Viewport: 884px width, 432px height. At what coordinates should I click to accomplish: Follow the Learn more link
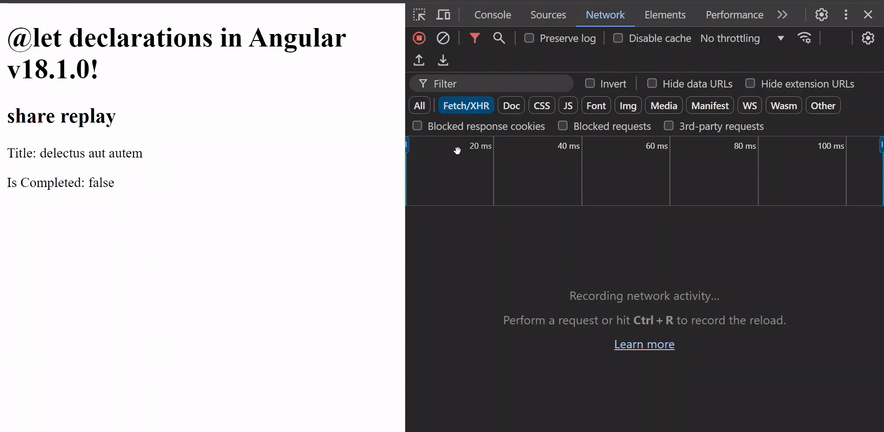tap(644, 344)
